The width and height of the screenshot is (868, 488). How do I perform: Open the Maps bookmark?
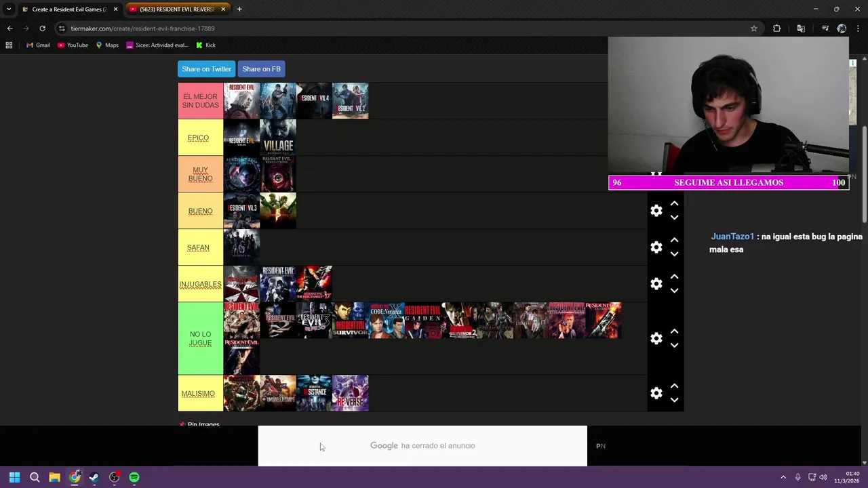(107, 45)
